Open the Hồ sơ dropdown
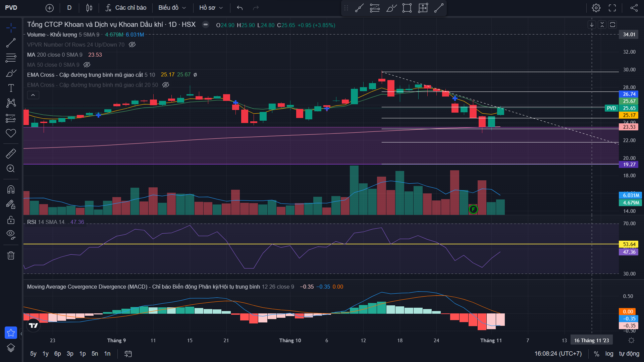644x362 pixels. tap(211, 8)
